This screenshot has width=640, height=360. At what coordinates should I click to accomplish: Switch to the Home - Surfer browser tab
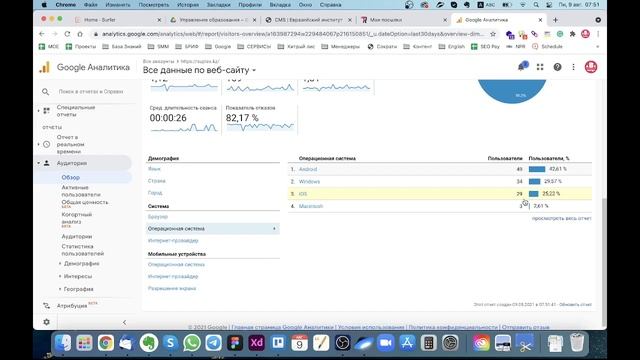point(118,20)
